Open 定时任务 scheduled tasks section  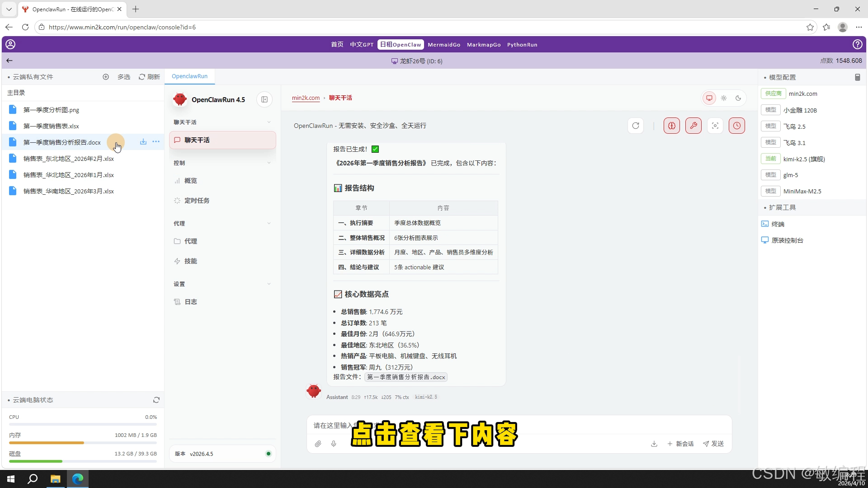[x=196, y=200]
